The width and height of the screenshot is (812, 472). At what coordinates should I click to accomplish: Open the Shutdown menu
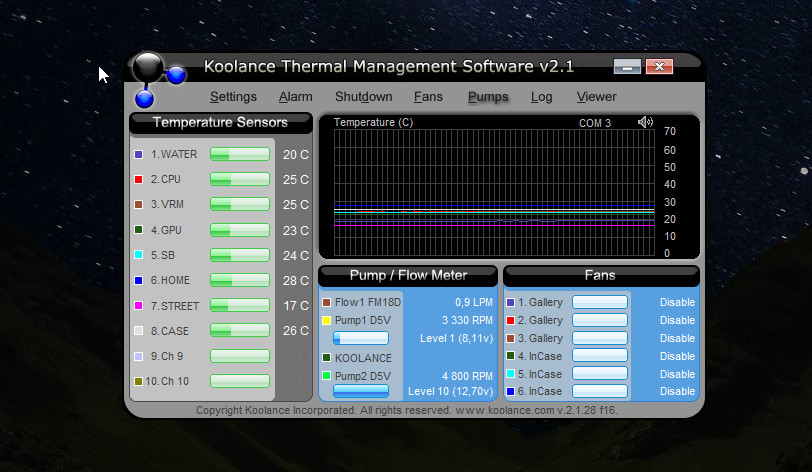pyautogui.click(x=364, y=97)
